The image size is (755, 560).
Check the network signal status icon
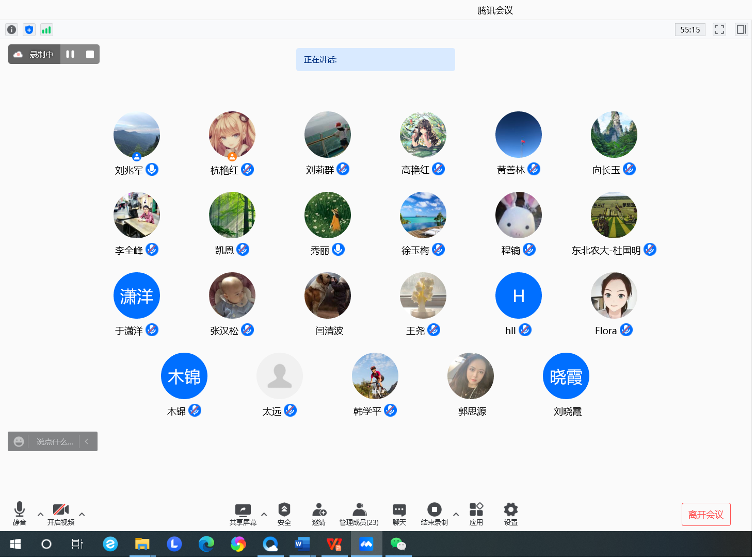[x=46, y=30]
